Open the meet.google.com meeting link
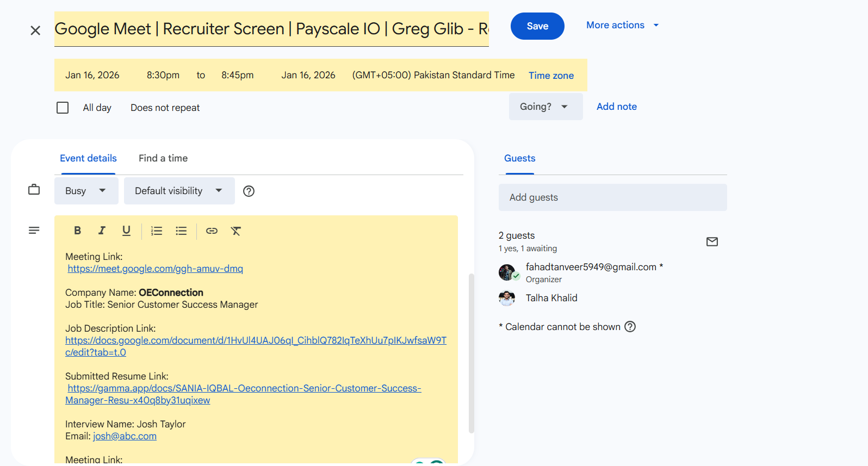This screenshot has height=466, width=868. coord(156,269)
